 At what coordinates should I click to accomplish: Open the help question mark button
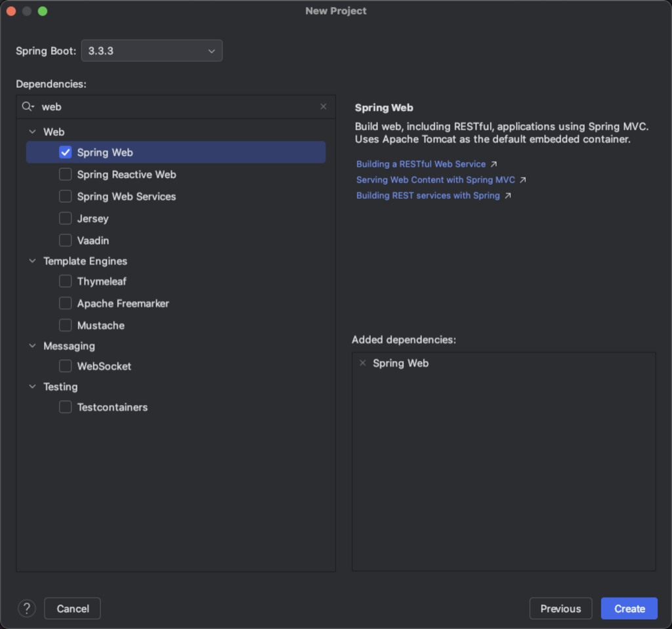click(27, 609)
